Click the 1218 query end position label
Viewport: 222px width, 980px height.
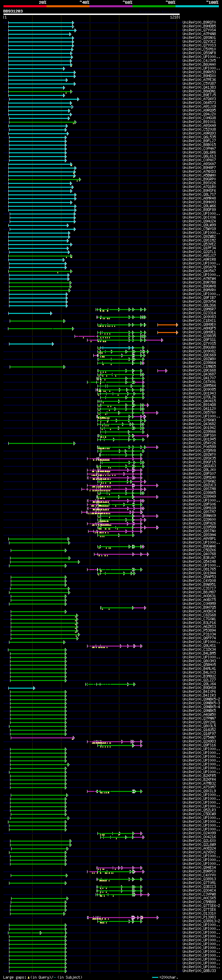click(x=174, y=17)
